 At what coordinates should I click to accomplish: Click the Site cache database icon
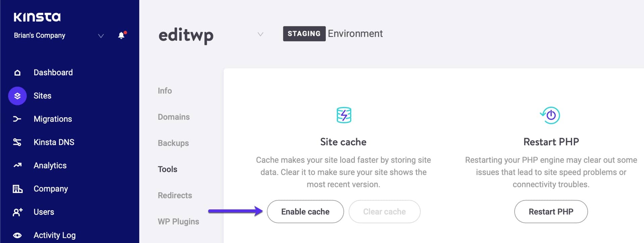(344, 115)
